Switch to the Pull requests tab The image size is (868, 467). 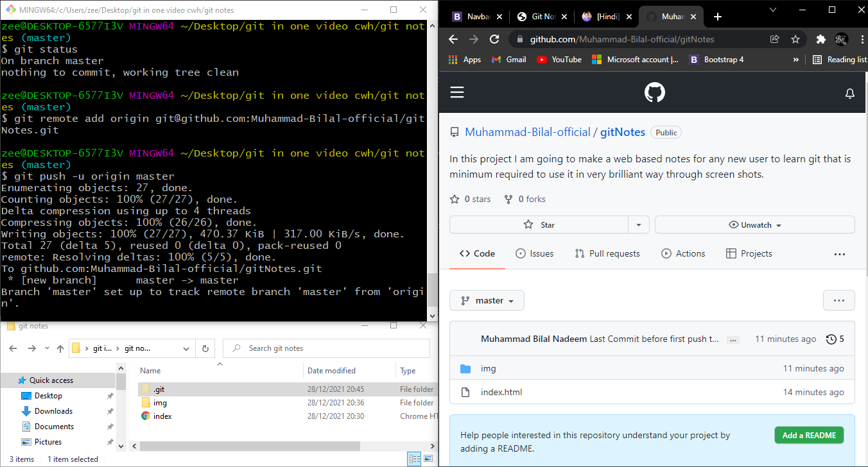(x=607, y=253)
